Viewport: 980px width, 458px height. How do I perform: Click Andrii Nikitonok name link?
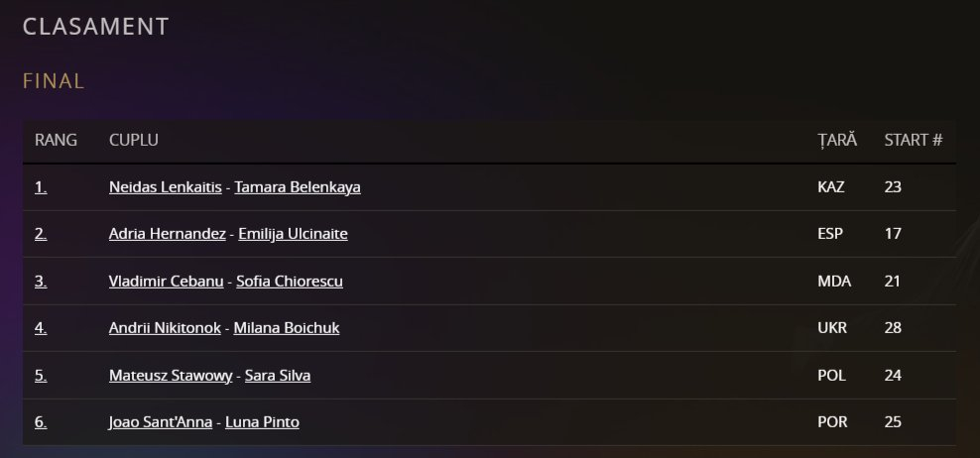pyautogui.click(x=165, y=328)
